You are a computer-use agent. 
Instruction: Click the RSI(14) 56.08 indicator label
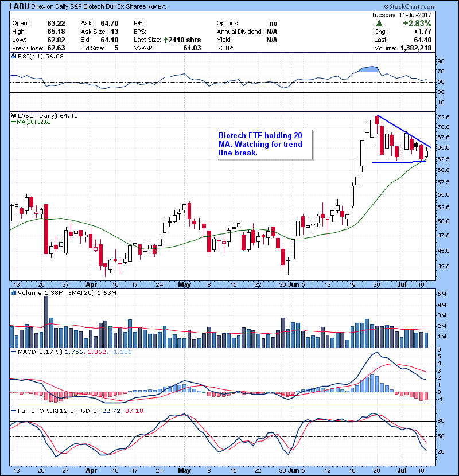tap(40, 56)
